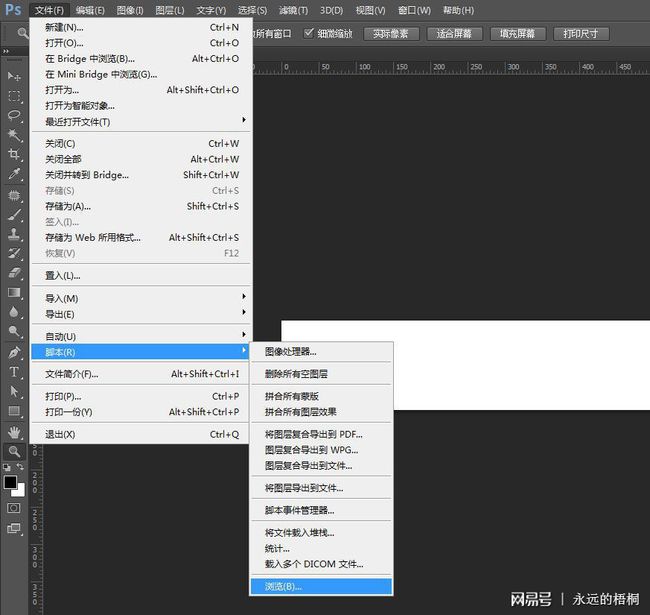This screenshot has width=650, height=615.
Task: Select the Pen tool
Action: point(14,353)
